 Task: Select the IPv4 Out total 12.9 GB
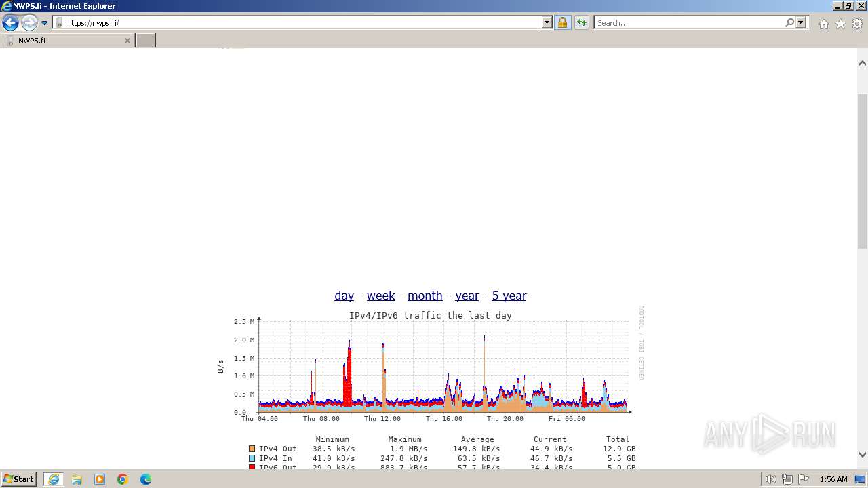pos(620,449)
